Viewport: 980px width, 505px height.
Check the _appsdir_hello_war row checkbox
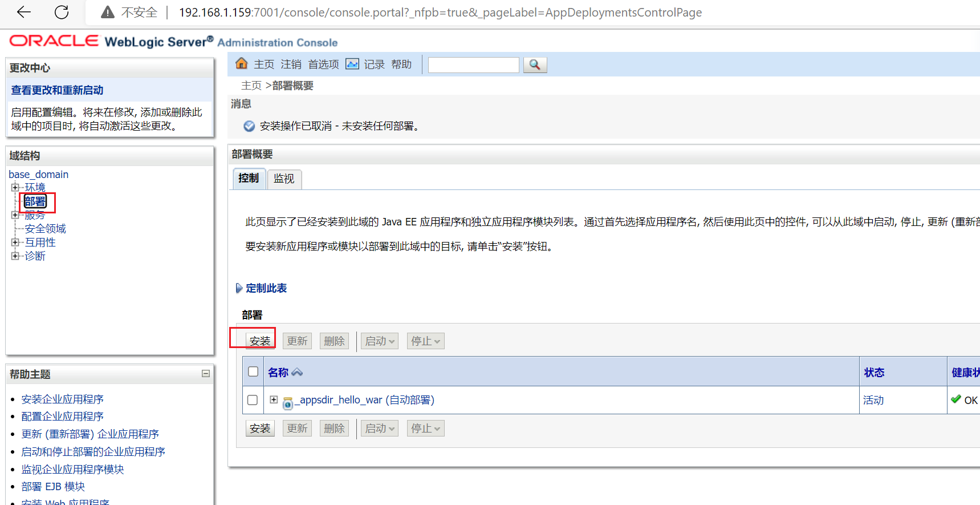[x=253, y=400]
